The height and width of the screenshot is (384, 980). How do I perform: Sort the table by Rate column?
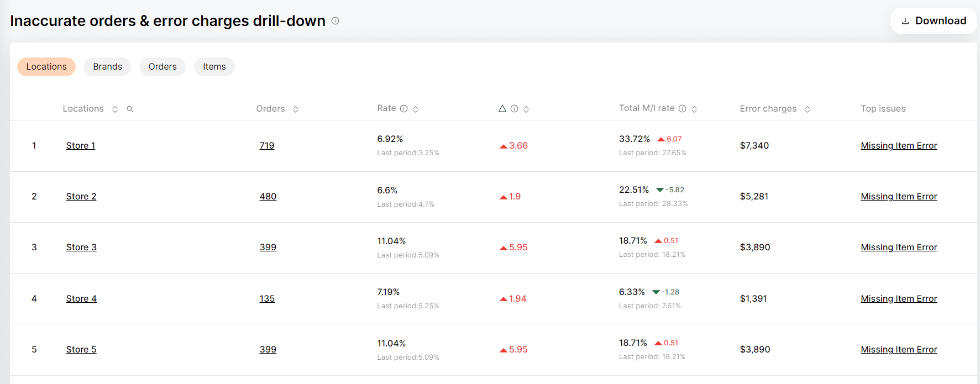[416, 109]
